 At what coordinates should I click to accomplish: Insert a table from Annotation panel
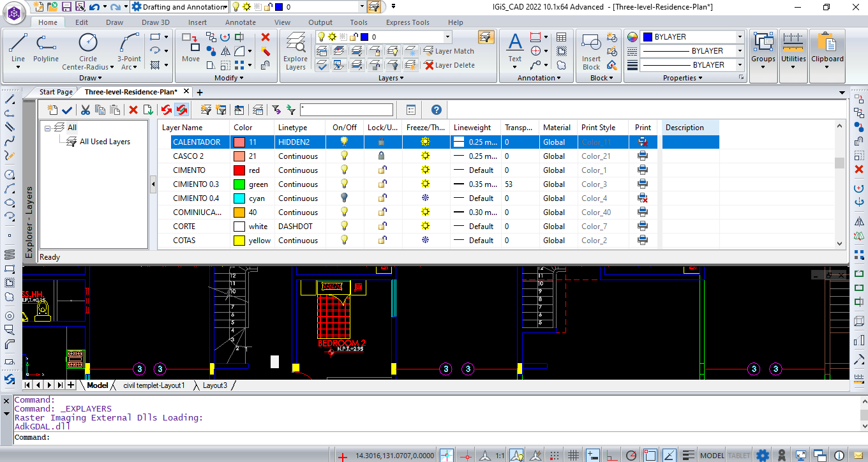tap(562, 37)
